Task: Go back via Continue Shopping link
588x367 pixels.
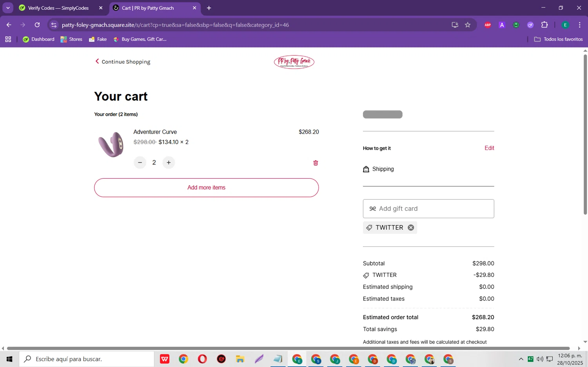Action: pos(123,61)
